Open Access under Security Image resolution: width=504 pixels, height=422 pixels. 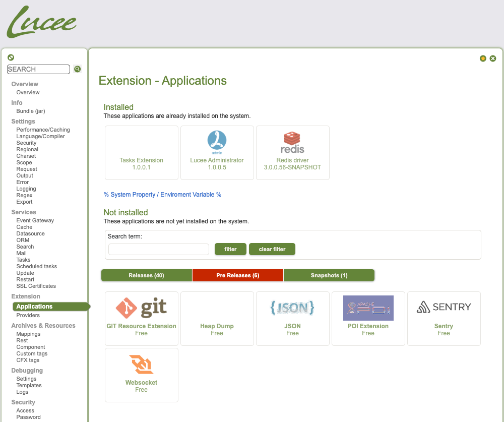(25, 411)
